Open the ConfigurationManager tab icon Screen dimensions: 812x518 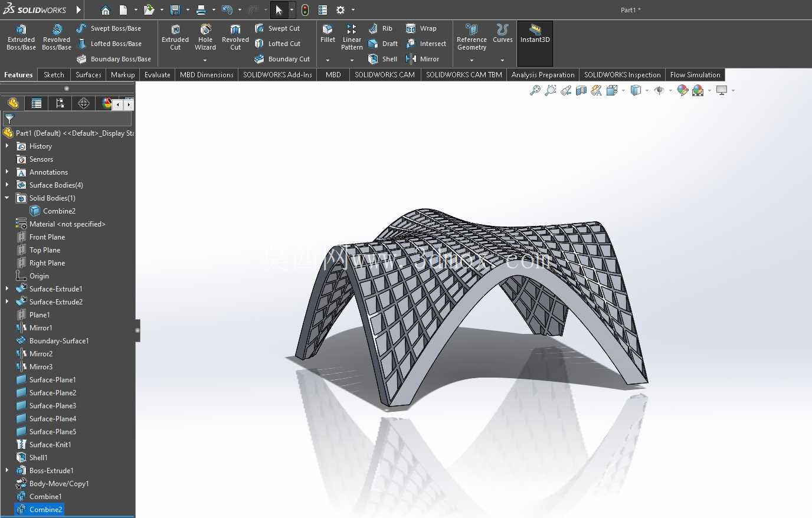pyautogui.click(x=60, y=103)
